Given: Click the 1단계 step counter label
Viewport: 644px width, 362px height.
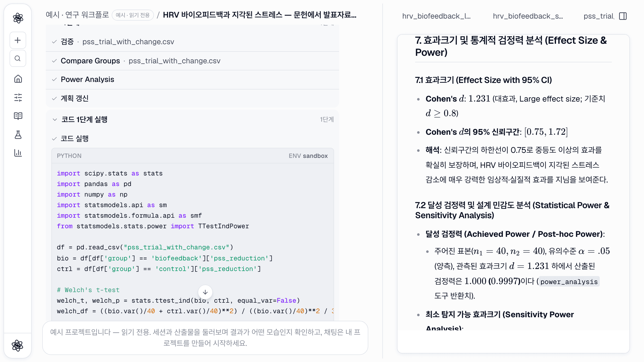Looking at the screenshot, I should pos(327,119).
